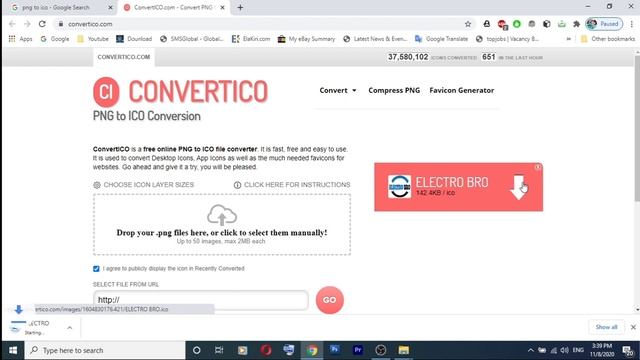The image size is (640, 360).
Task: Open the Other bookmarks folder
Action: coord(608,39)
